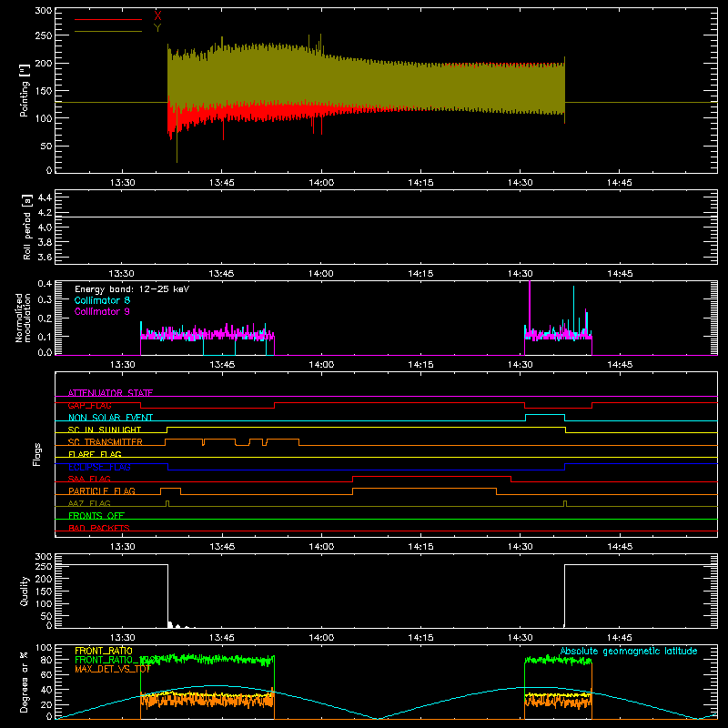Click 14:15 time label under Flags plot
728x728 pixels.
420,547
